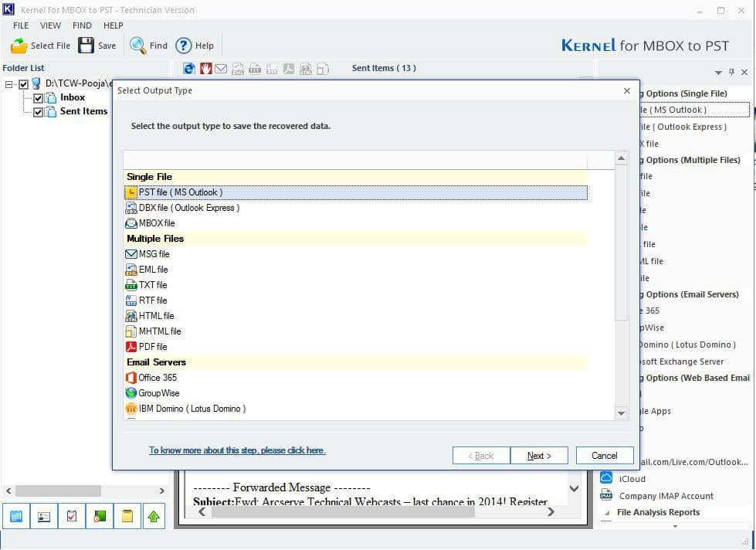756x550 pixels.
Task: Click the output list scroll up arrow
Action: coord(621,158)
